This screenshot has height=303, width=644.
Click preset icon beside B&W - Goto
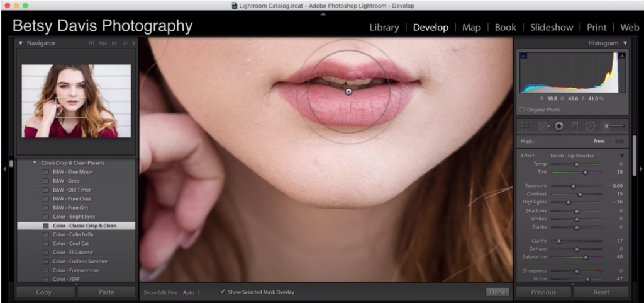tap(46, 181)
